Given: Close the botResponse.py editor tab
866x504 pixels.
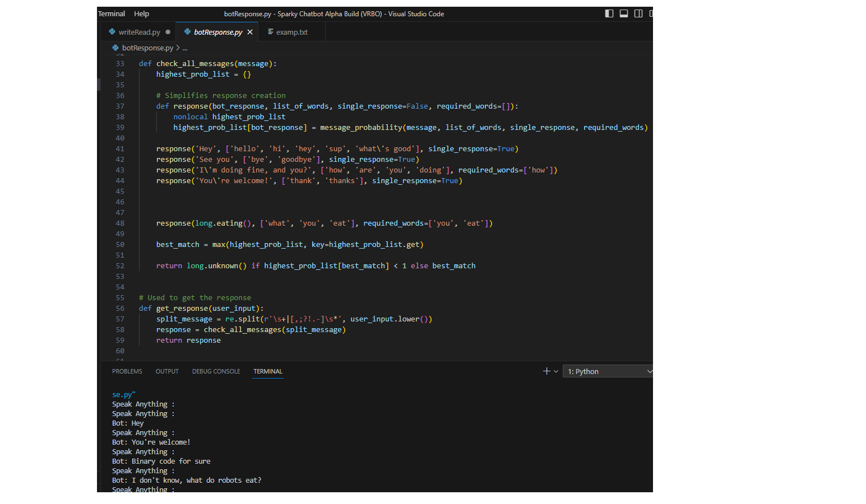Looking at the screenshot, I should pos(250,32).
